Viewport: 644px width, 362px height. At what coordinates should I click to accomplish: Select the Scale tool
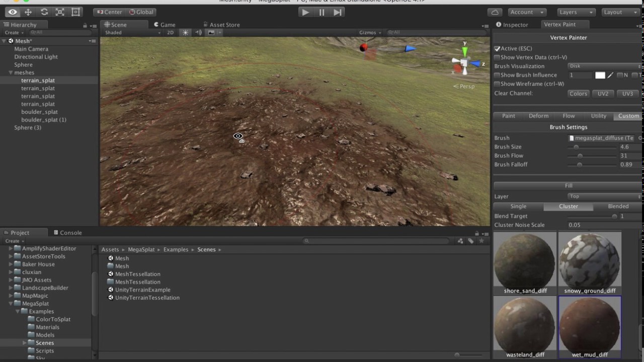click(59, 12)
